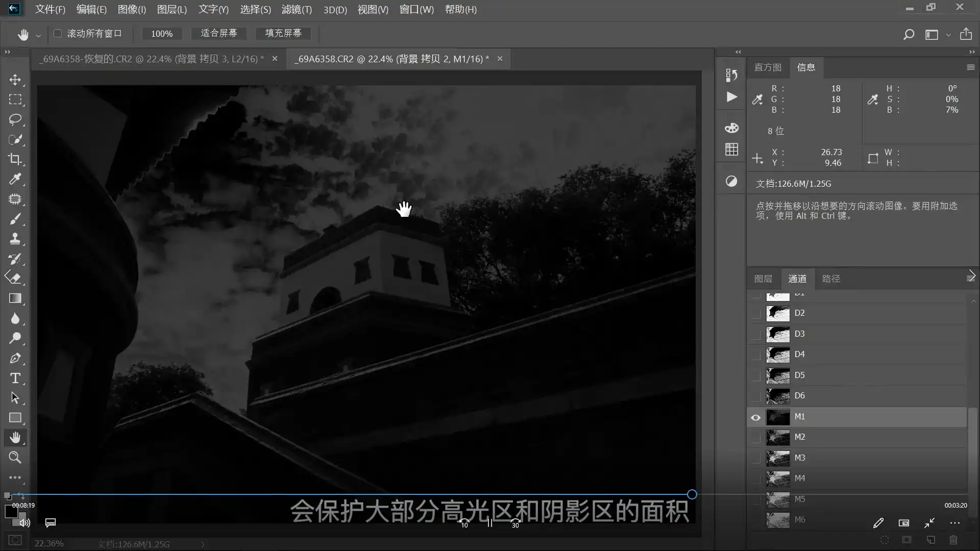The width and height of the screenshot is (980, 551).
Task: Hide the M1 channel visibility eye
Action: 755,417
